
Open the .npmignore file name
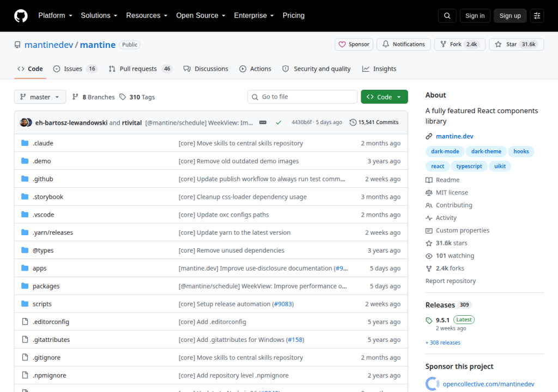49,375
